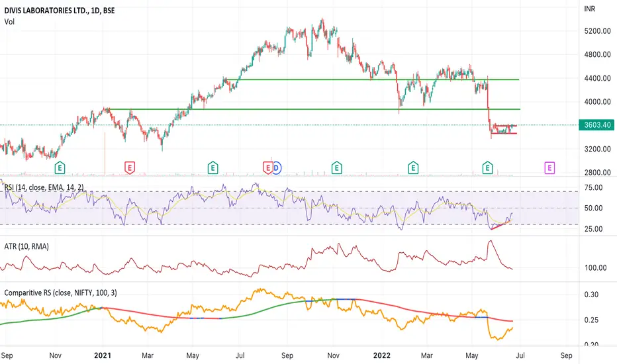Click the red support line below recent candles
The height and width of the screenshot is (364, 617).
[x=504, y=134]
